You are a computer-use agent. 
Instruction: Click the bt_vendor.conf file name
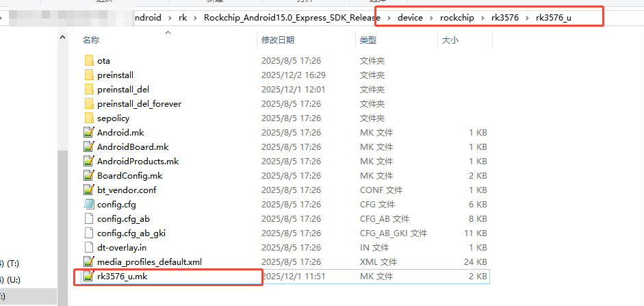[127, 190]
